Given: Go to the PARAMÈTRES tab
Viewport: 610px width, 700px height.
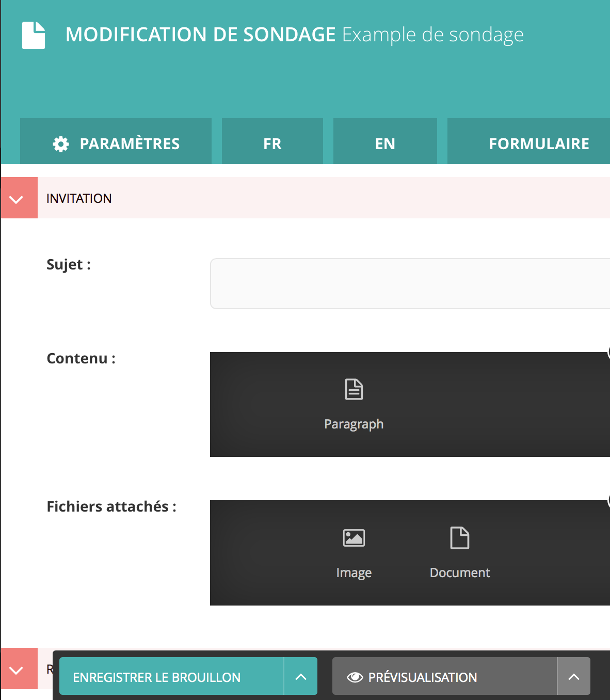Looking at the screenshot, I should 129,144.
